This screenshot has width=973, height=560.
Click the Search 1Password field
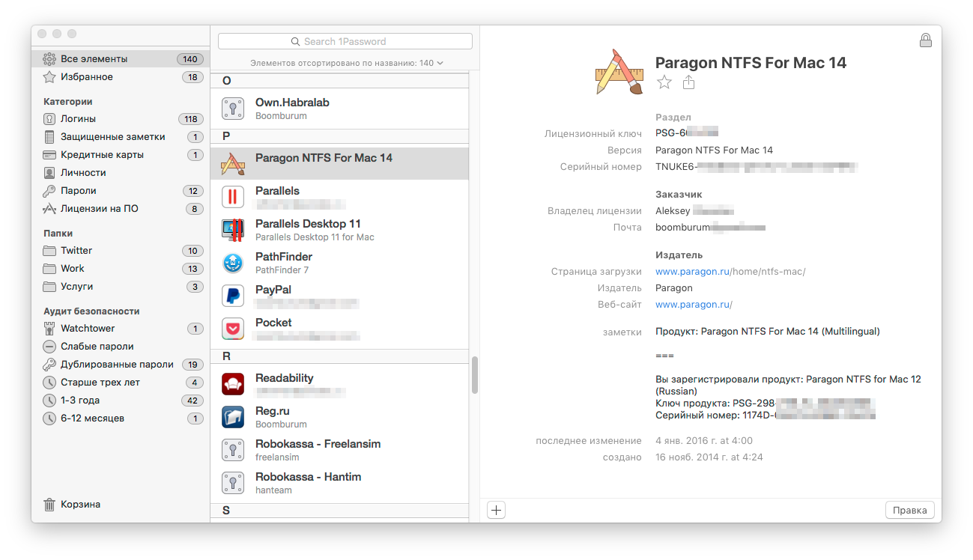coord(345,41)
